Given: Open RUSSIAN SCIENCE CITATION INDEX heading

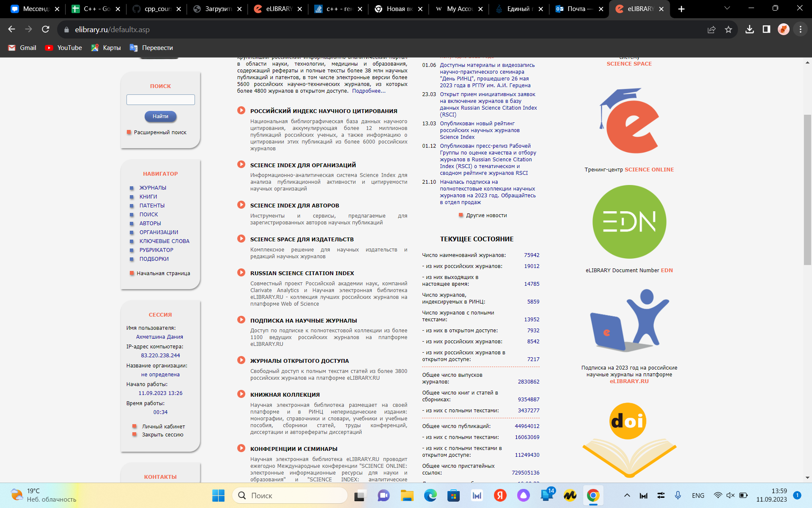Looking at the screenshot, I should [x=302, y=273].
